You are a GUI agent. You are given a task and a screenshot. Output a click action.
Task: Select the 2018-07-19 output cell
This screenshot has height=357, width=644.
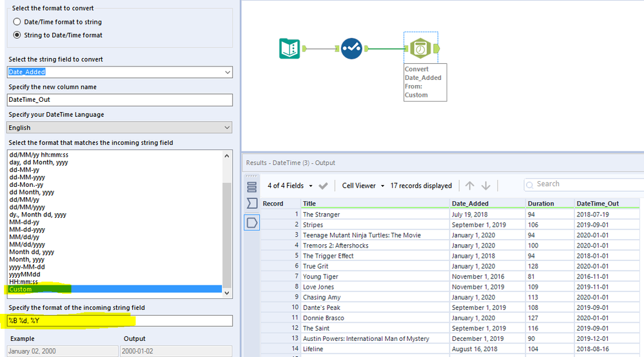pyautogui.click(x=607, y=214)
